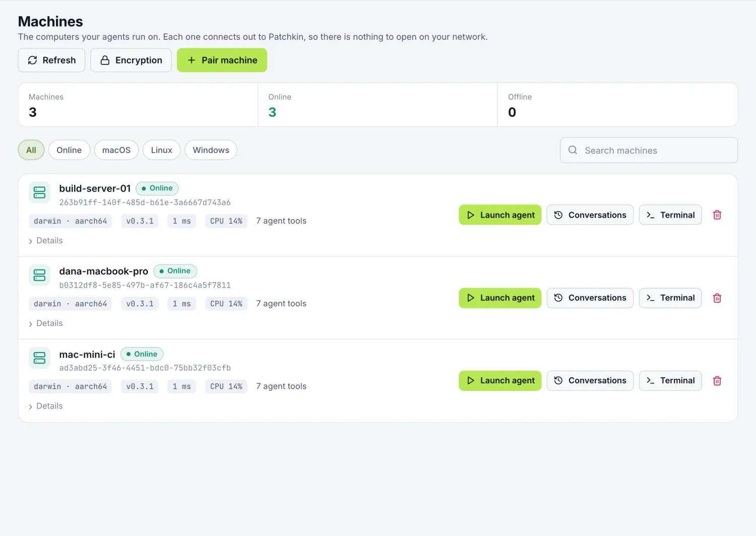
Task: Click the trash icon for mac-mini-ci
Action: [717, 381]
